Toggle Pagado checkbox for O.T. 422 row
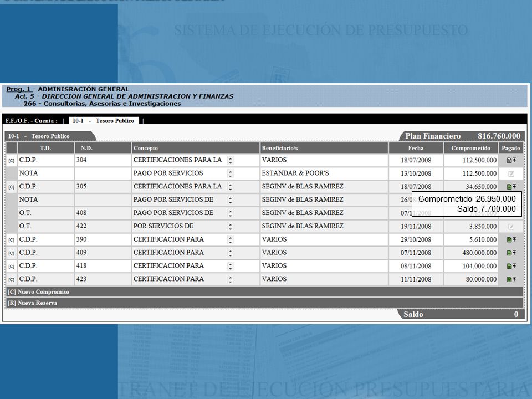This screenshot has width=532, height=399. (511, 227)
